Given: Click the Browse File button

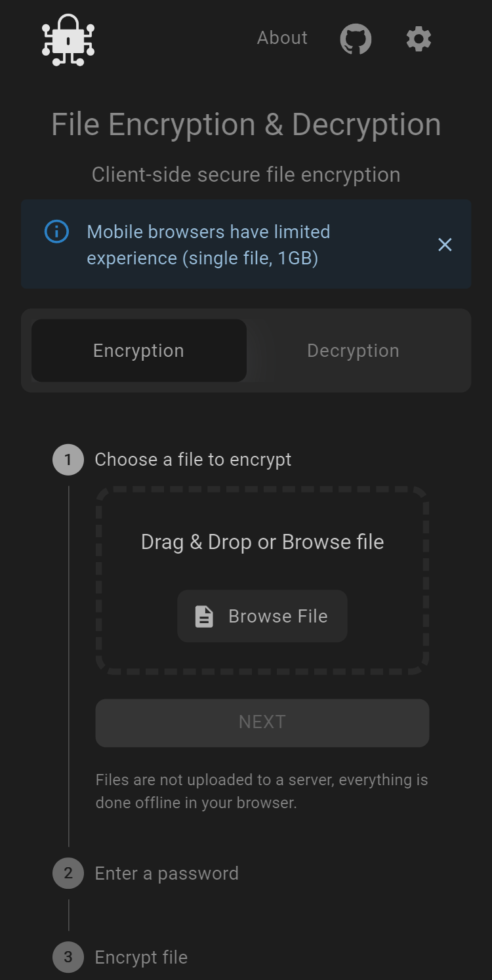Looking at the screenshot, I should (262, 616).
